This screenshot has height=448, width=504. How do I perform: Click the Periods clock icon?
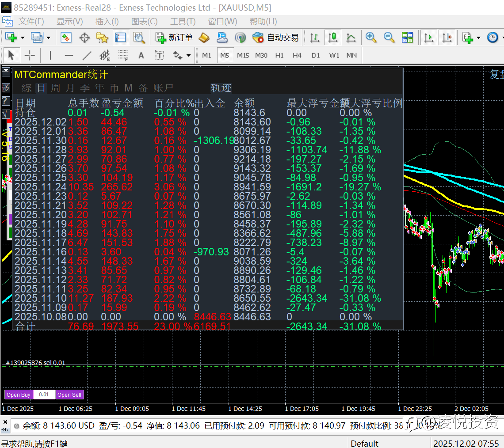[493, 38]
